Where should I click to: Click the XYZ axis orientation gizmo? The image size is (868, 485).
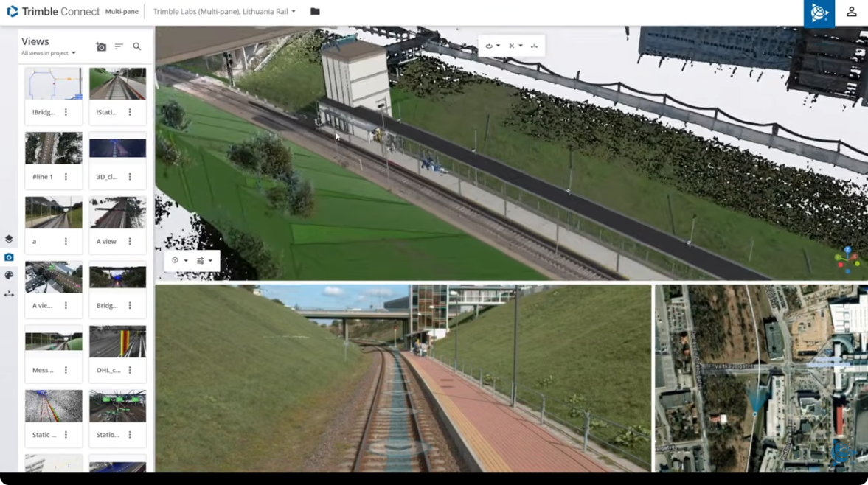click(847, 260)
